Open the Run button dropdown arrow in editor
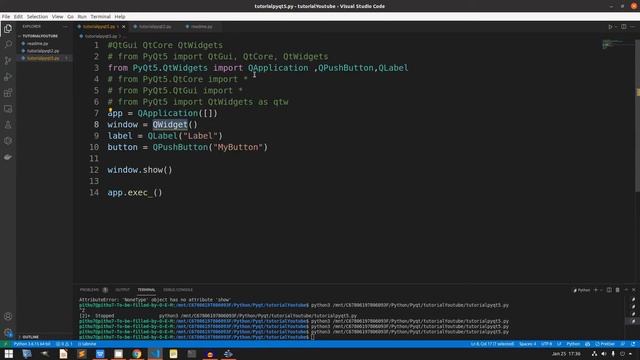640x360 pixels. tap(616, 27)
